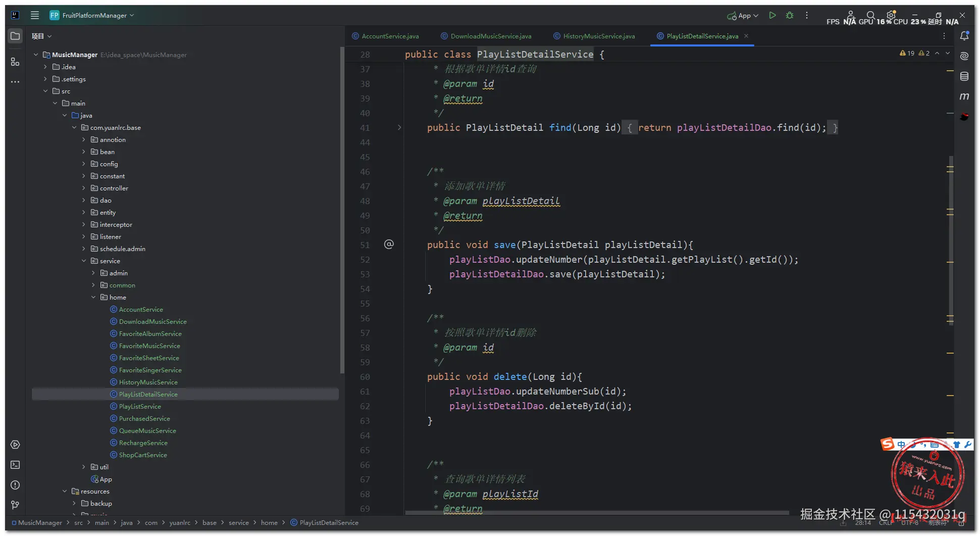
Task: Expand the util package
Action: 84,467
